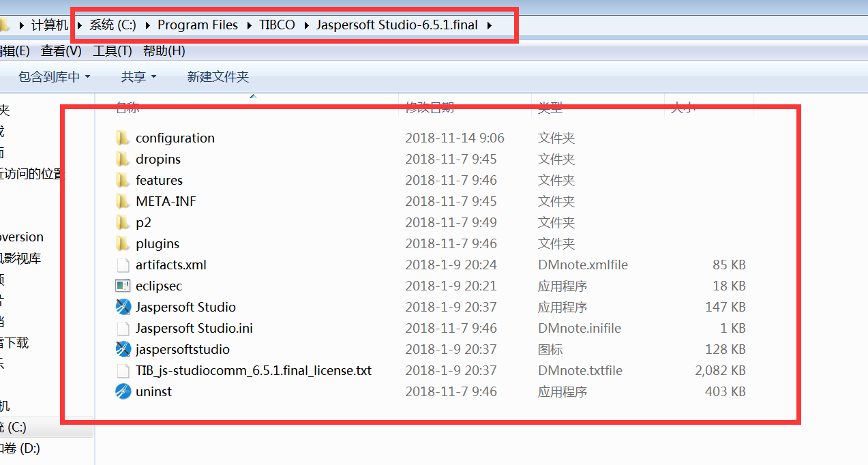868x465 pixels.
Task: Open the 工具(T) menu
Action: [113, 51]
